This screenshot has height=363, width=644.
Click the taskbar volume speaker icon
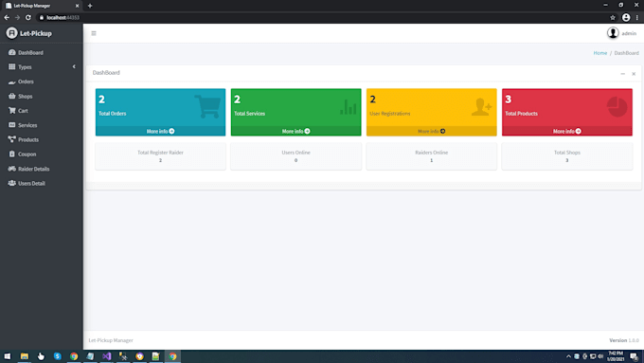pyautogui.click(x=600, y=356)
